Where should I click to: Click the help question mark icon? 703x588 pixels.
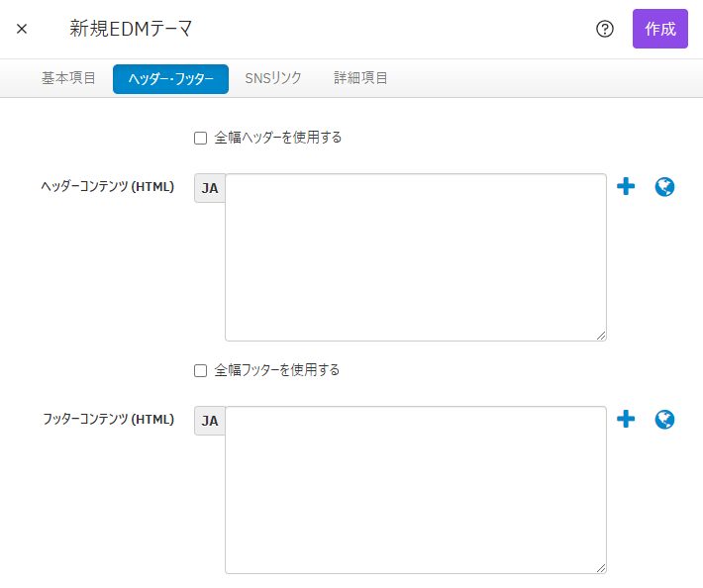pyautogui.click(x=605, y=29)
